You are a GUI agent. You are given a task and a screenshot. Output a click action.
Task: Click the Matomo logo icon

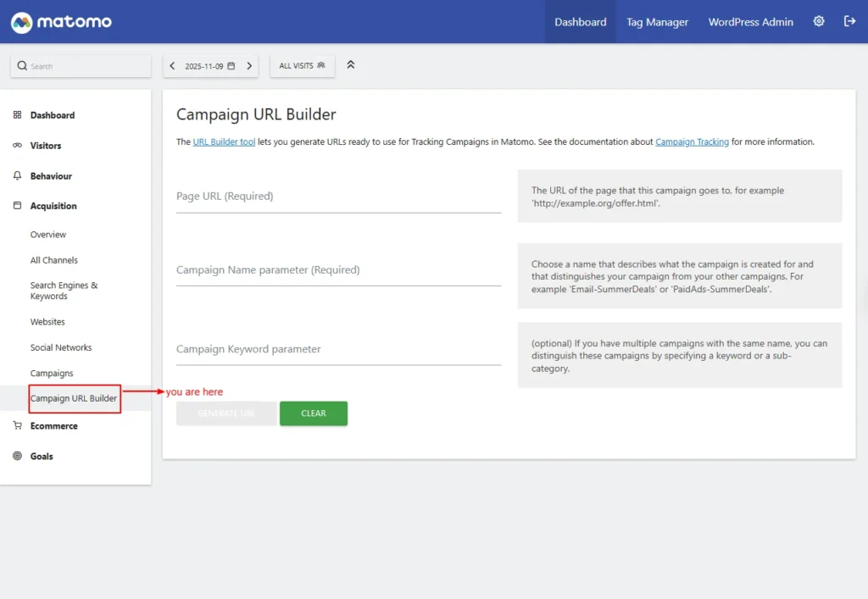click(x=22, y=22)
